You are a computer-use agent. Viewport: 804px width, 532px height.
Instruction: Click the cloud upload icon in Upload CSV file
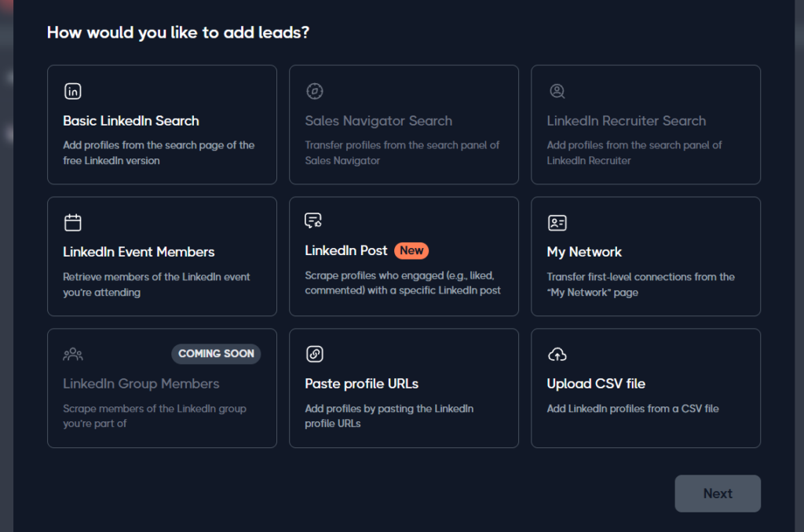pos(557,354)
